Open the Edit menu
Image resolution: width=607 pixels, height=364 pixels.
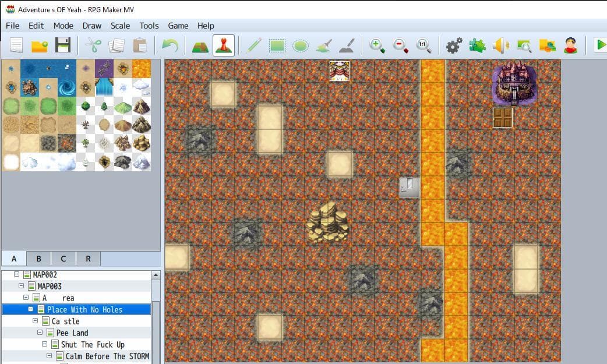click(36, 26)
